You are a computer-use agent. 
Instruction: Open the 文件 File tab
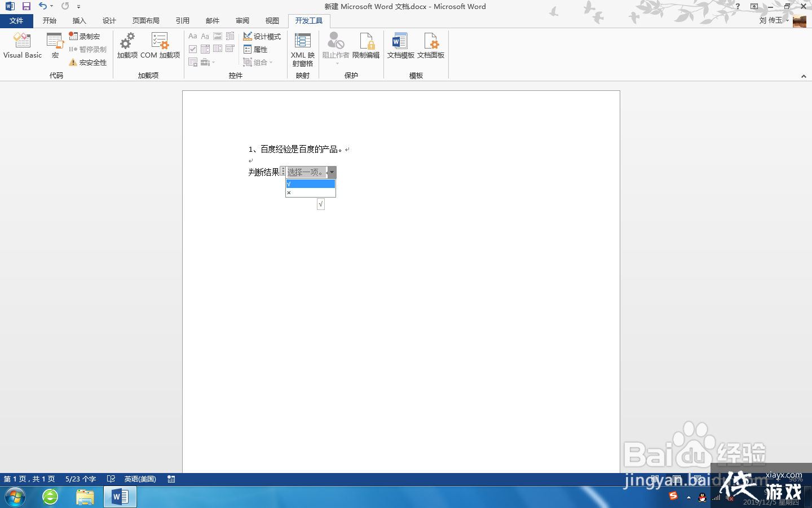(x=16, y=20)
